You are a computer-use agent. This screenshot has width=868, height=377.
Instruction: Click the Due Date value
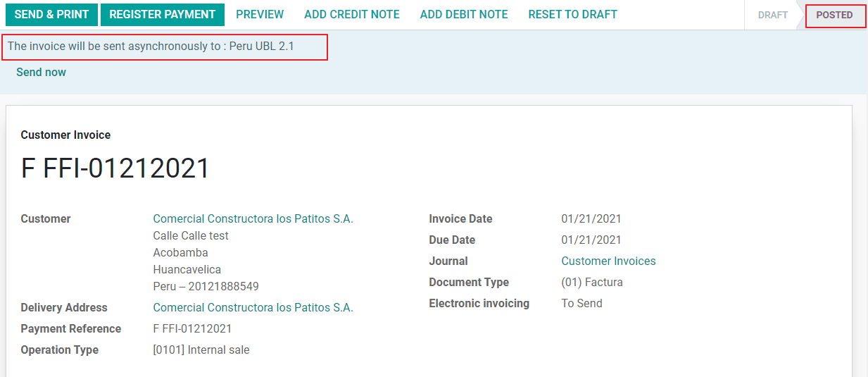coord(591,240)
